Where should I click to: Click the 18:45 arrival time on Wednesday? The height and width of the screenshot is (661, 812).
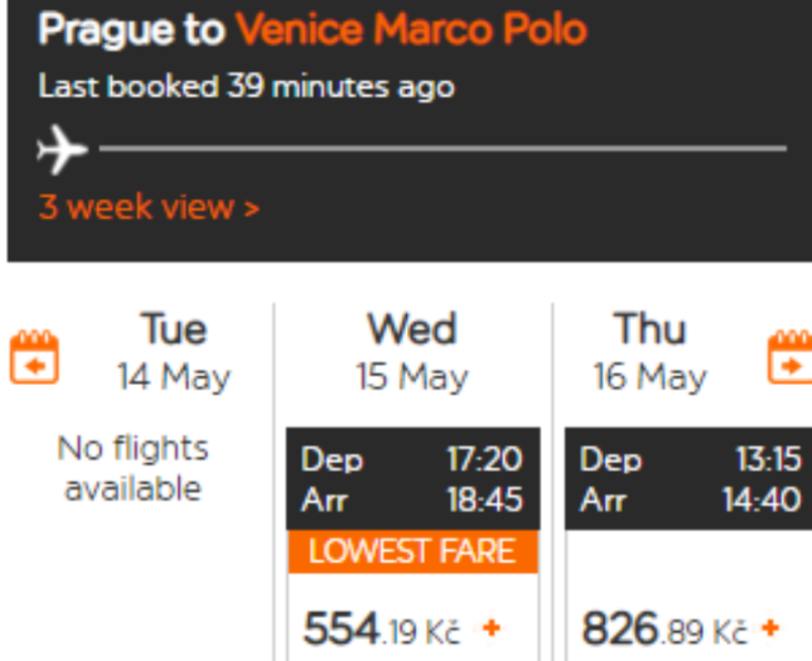click(x=484, y=500)
